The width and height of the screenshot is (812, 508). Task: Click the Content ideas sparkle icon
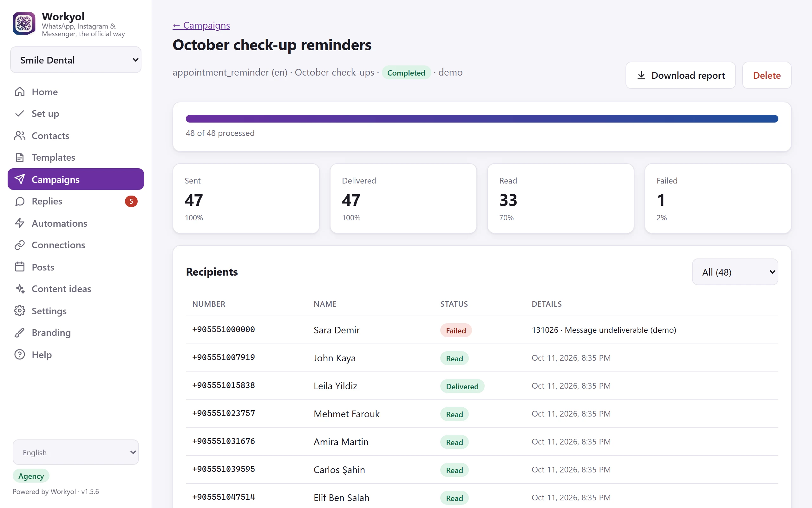(x=20, y=289)
